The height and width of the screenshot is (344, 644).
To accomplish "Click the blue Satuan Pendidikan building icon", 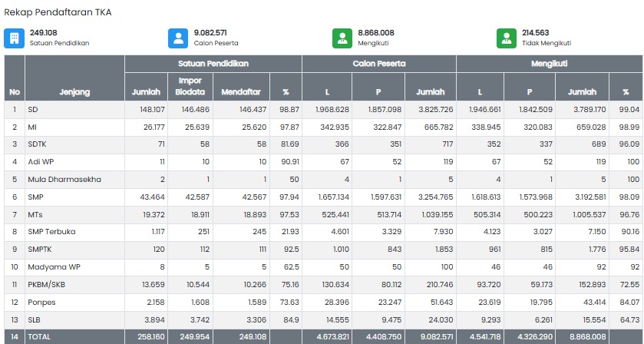I will click(x=14, y=38).
